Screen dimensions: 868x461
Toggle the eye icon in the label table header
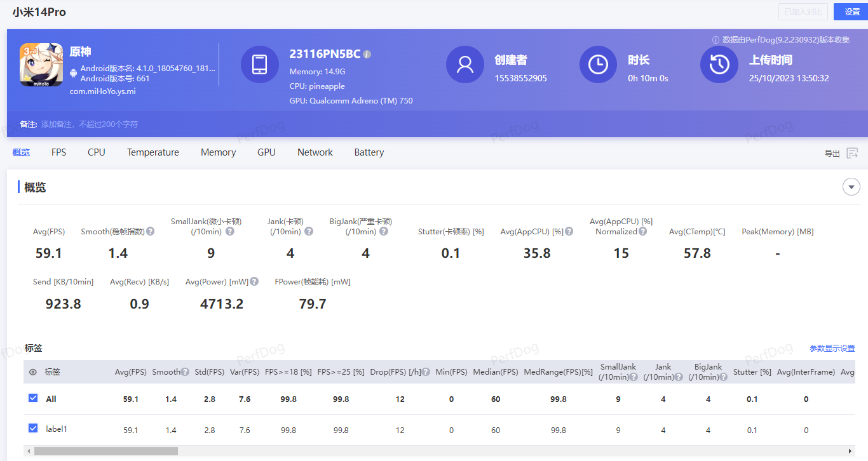pos(33,372)
